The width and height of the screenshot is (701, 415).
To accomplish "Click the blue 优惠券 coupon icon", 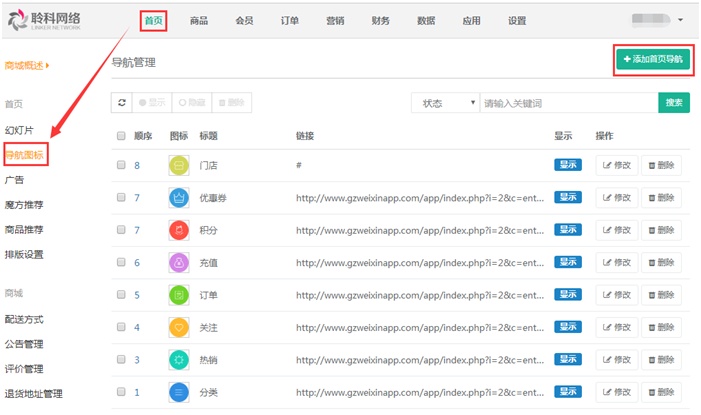I will click(x=179, y=198).
